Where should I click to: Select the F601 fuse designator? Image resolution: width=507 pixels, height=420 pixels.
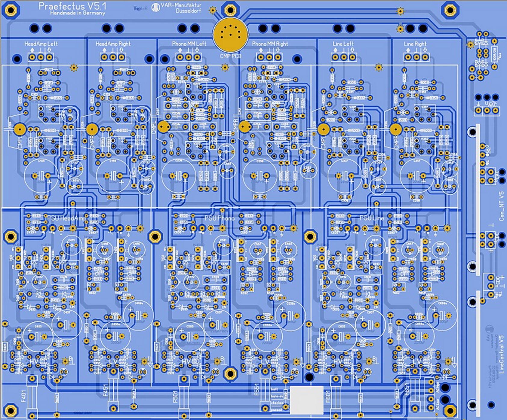328,396
